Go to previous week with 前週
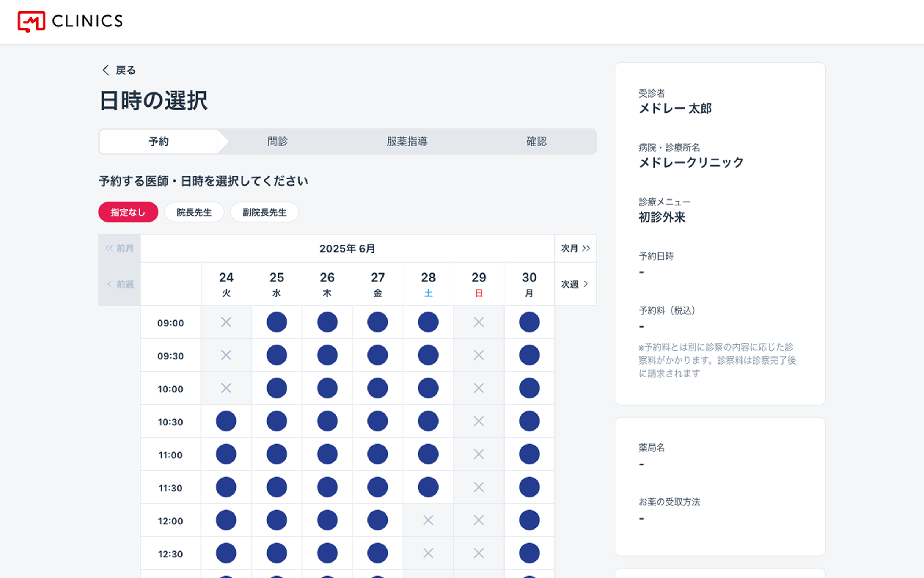This screenshot has height=578, width=924. pyautogui.click(x=120, y=284)
